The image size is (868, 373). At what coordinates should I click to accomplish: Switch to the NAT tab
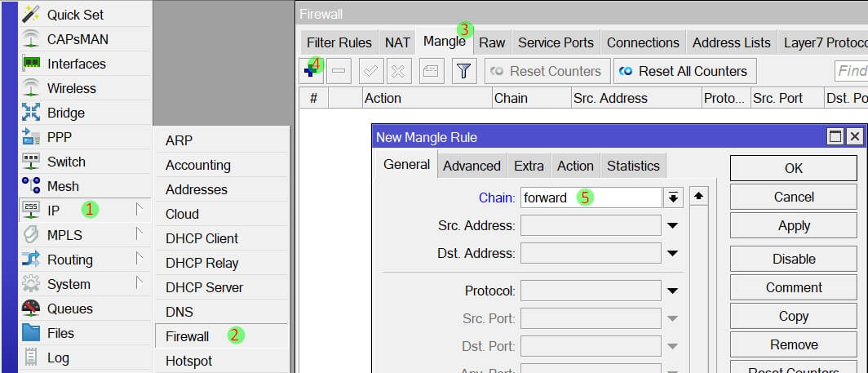pyautogui.click(x=397, y=42)
